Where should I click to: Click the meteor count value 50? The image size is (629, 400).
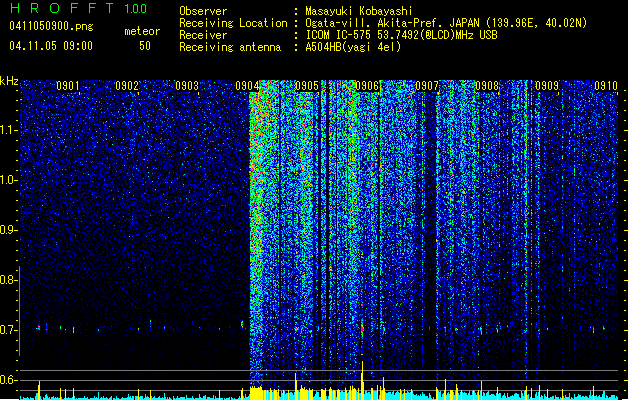(145, 46)
